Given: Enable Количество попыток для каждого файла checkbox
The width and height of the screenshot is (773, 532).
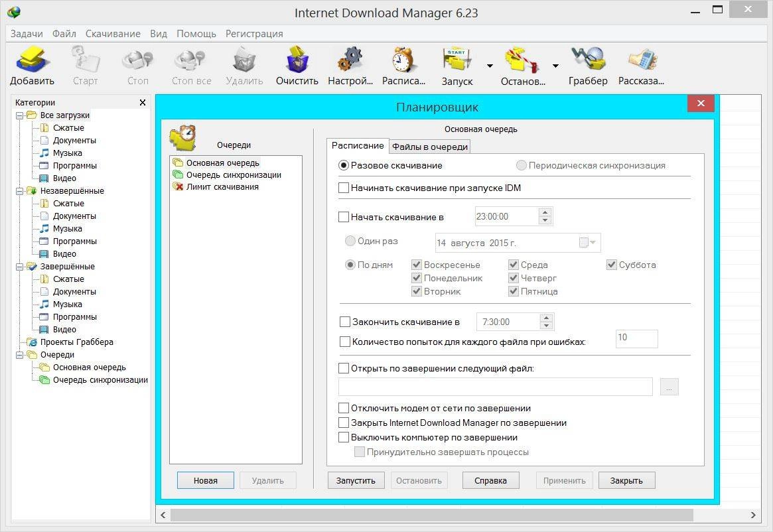Looking at the screenshot, I should [344, 342].
